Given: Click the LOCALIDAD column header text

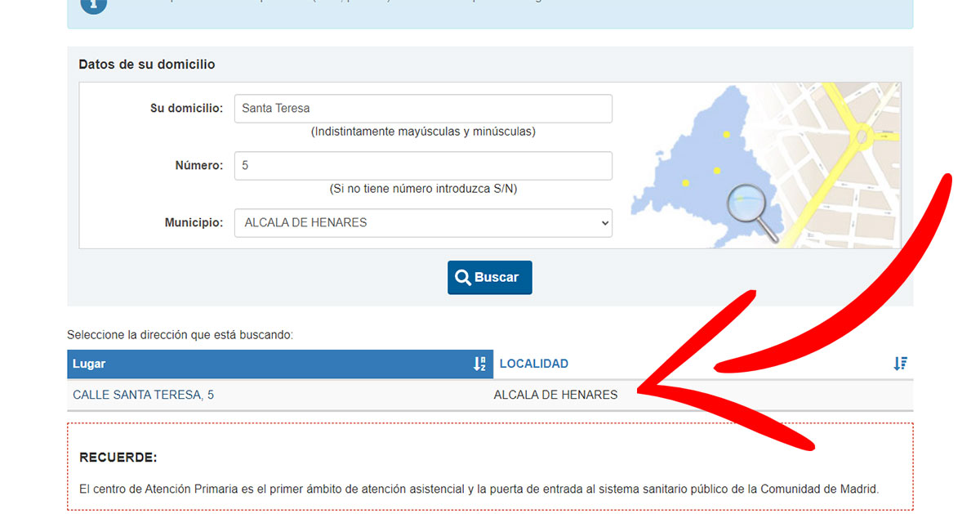Looking at the screenshot, I should click(534, 364).
